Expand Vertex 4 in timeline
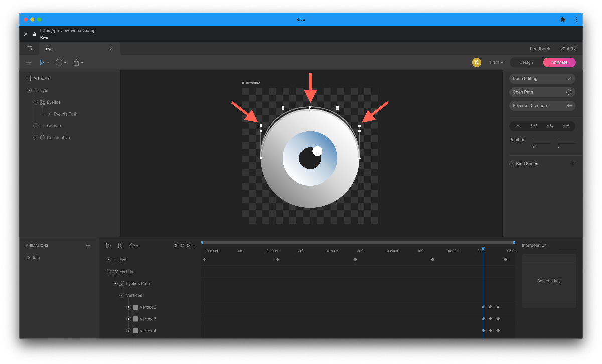The image size is (602, 364). 128,331
